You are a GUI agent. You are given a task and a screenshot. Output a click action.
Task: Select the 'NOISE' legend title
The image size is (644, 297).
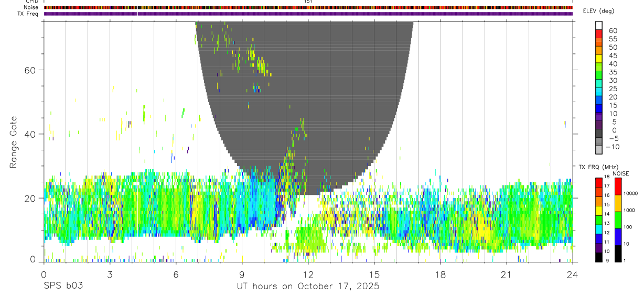pos(620,173)
